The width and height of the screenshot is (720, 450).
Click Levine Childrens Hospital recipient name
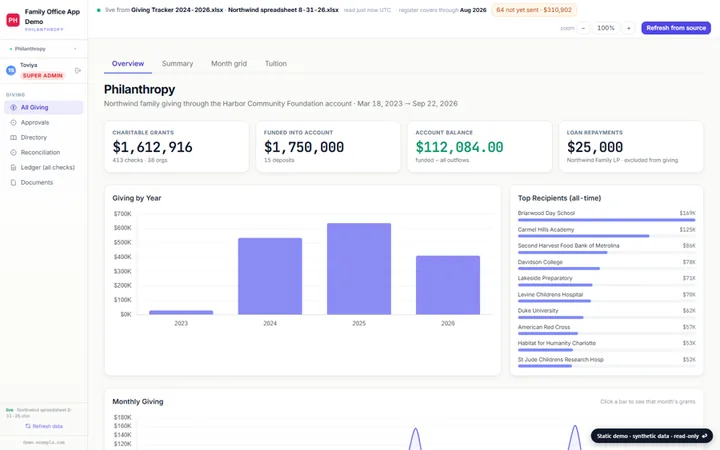click(x=550, y=294)
